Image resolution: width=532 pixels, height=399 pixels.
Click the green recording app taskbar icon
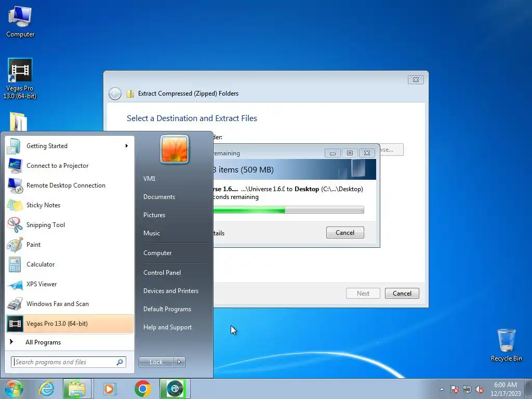coord(175,389)
